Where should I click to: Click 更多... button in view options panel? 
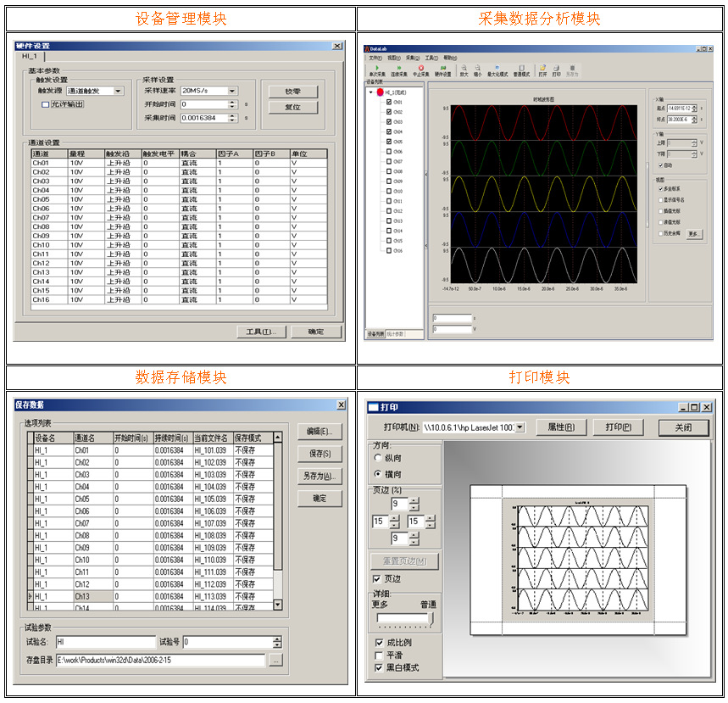[693, 234]
